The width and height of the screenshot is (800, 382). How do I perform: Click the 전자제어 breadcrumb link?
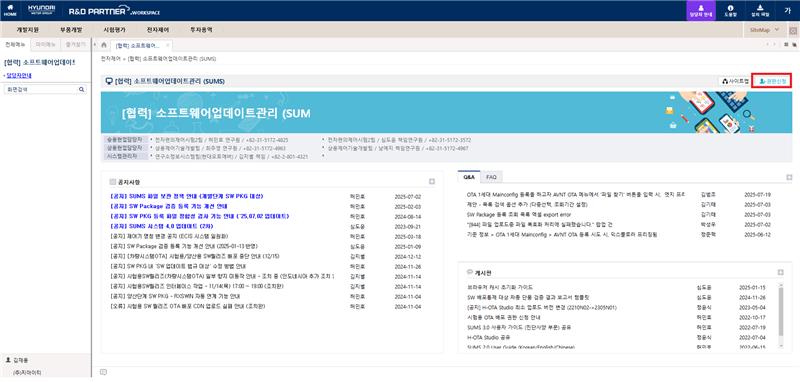click(111, 59)
